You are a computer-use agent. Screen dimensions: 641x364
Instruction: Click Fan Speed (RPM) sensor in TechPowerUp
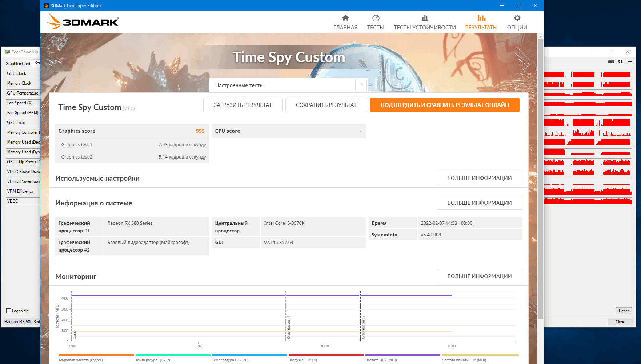point(23,113)
